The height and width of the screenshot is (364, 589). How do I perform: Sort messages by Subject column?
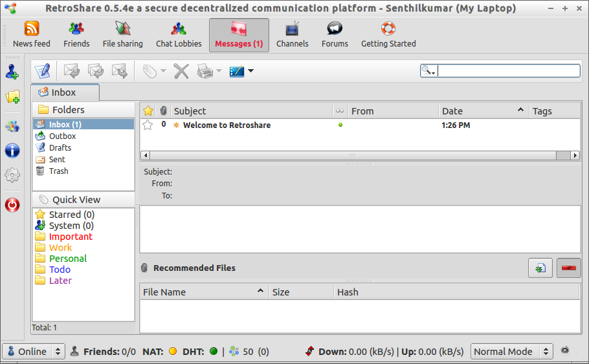point(252,111)
